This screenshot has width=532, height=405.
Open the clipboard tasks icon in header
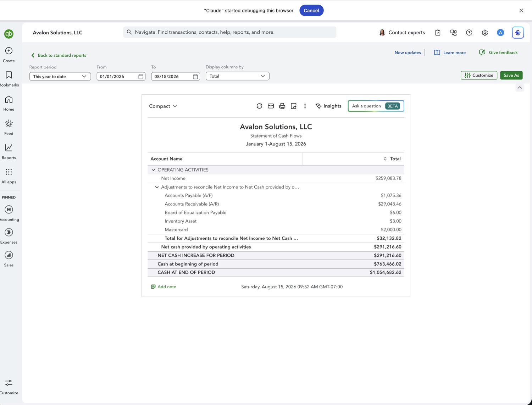point(438,33)
